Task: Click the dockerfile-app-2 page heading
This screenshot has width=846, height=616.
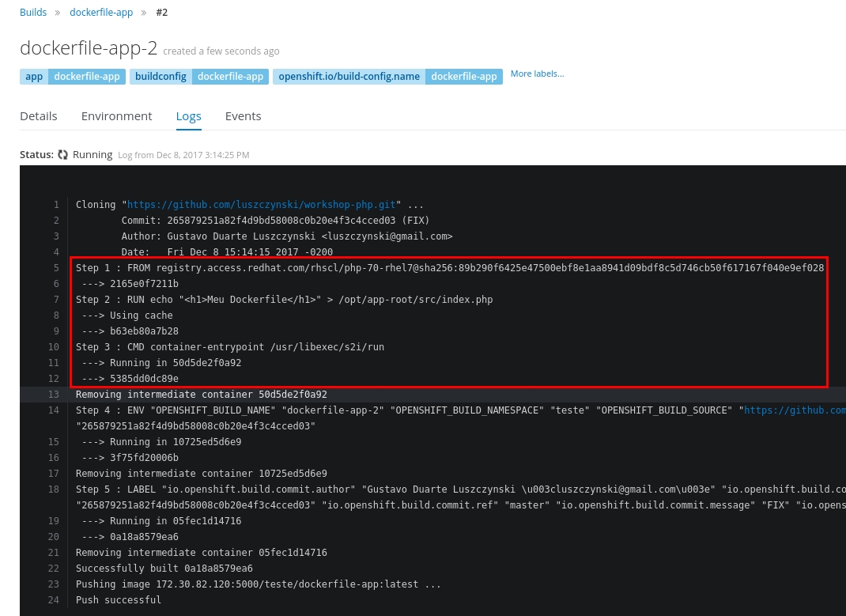Action: [89, 47]
